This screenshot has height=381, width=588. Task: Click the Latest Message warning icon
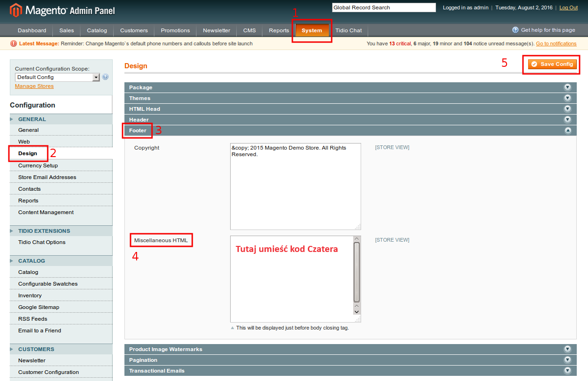coord(14,43)
